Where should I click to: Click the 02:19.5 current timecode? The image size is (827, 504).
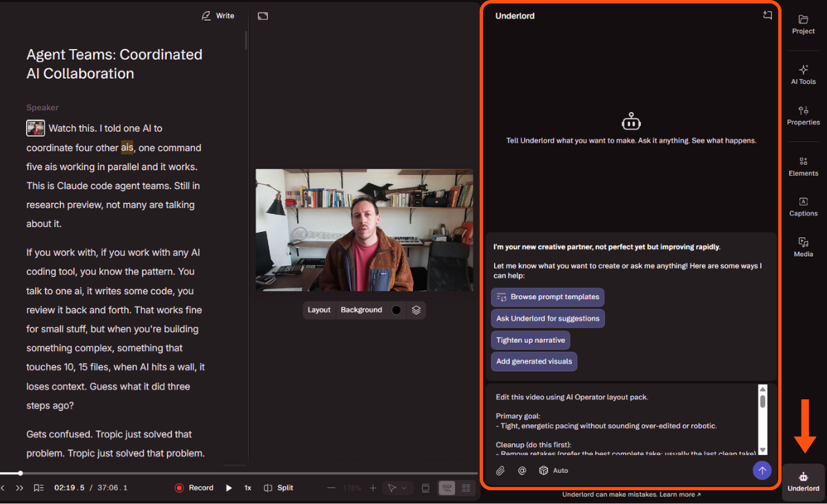[70, 487]
